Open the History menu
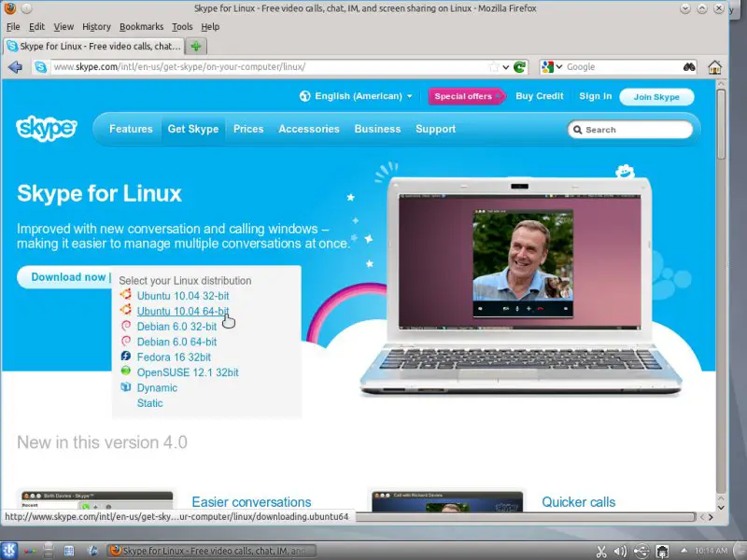This screenshot has height=560, width=747. click(96, 27)
